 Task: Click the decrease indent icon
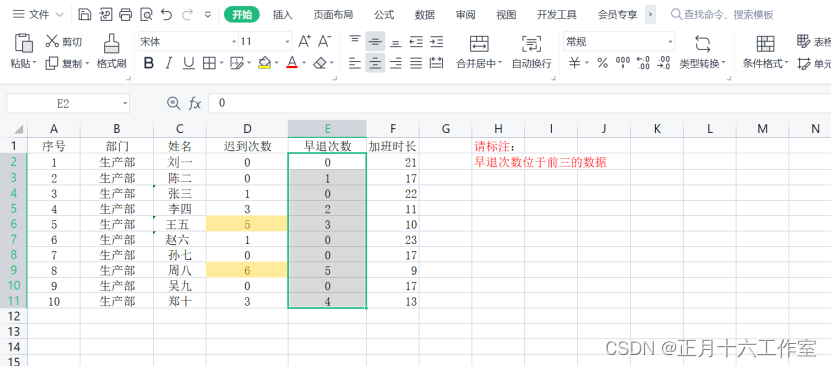click(416, 41)
